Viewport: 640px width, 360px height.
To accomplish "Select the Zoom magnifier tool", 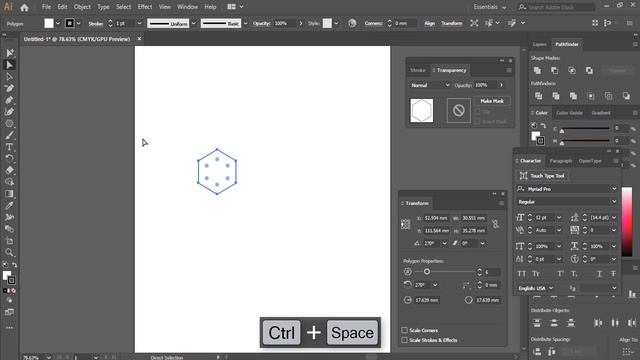I will [x=9, y=253].
